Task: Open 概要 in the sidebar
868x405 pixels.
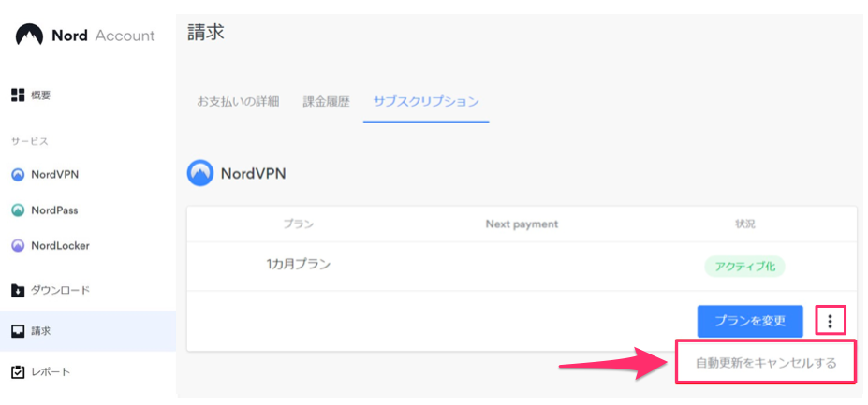Action: [x=41, y=95]
